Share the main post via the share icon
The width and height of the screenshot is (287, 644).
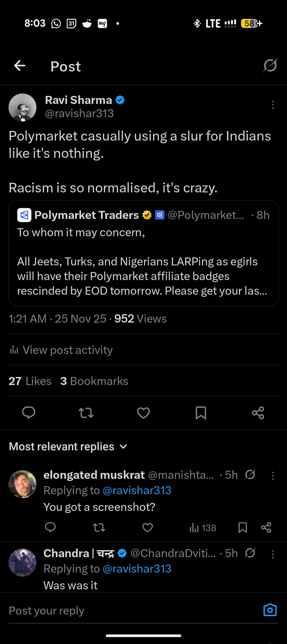click(x=258, y=413)
